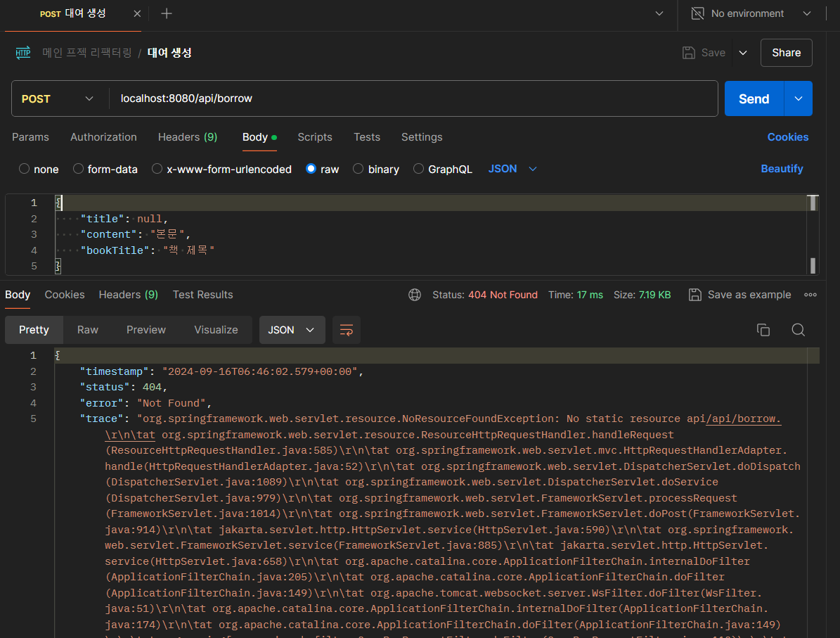
Task: Click the localhost:8080/api/borrow URL field
Action: (413, 98)
